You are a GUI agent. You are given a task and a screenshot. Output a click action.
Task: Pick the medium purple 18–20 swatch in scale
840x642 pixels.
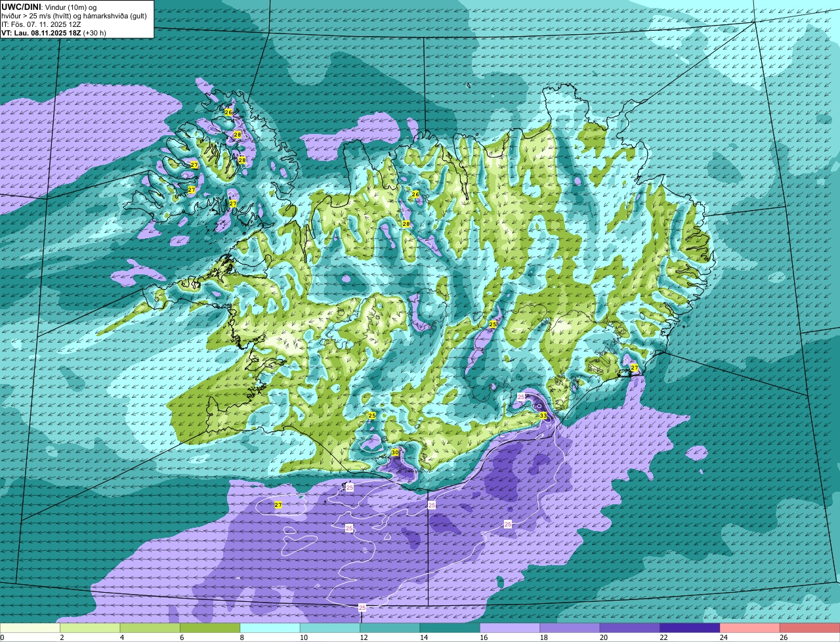(570, 628)
